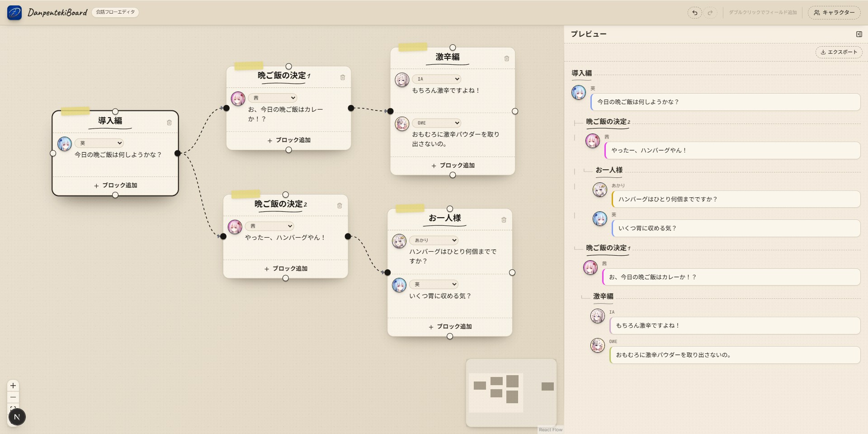868x434 pixels.
Task: Click the 会話フローエディタ label badge
Action: (115, 12)
